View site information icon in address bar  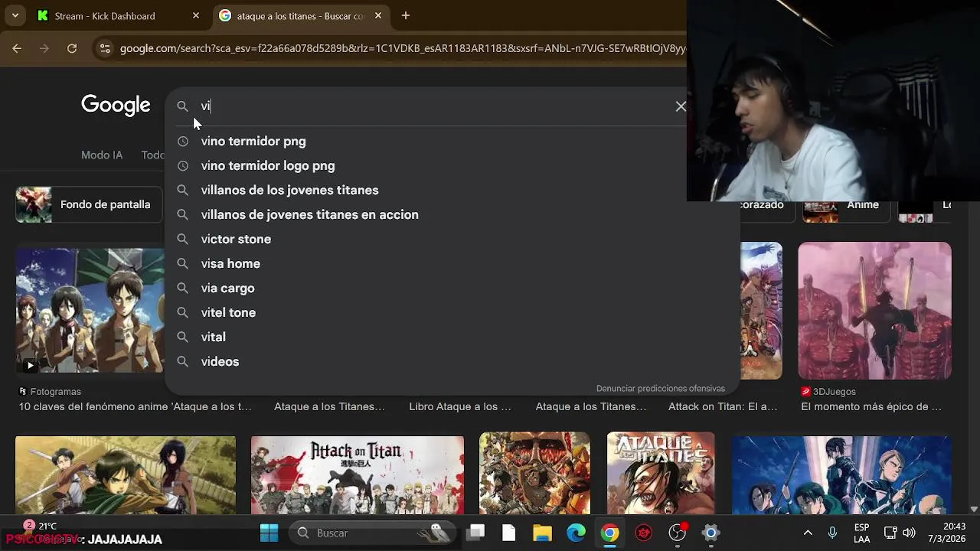106,48
